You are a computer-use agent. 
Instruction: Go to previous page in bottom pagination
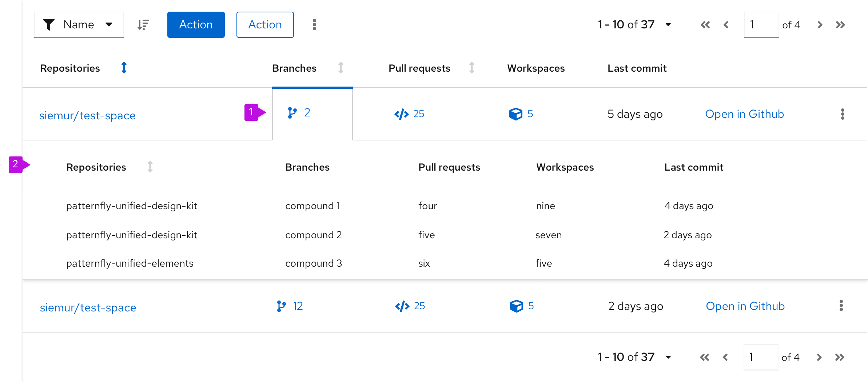[x=725, y=357]
